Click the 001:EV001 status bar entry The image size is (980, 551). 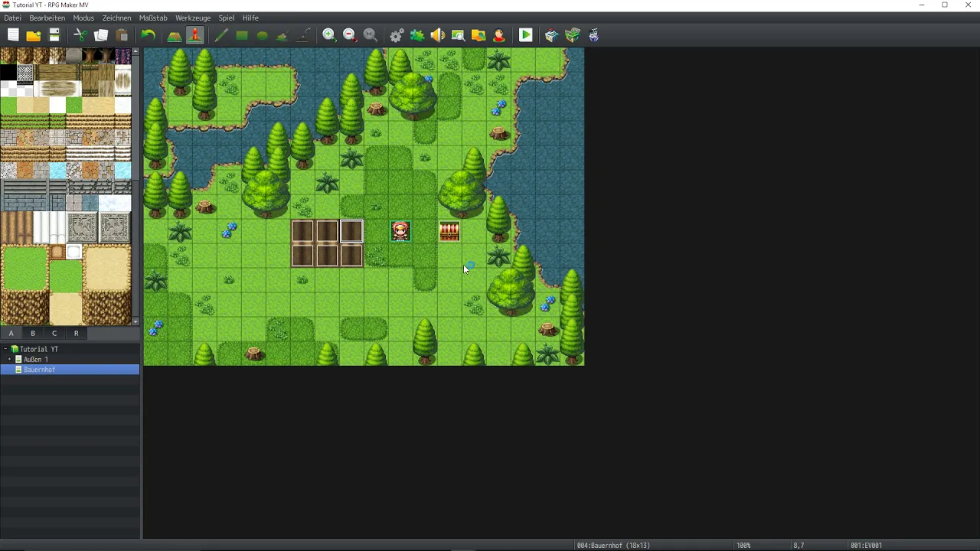pyautogui.click(x=867, y=546)
